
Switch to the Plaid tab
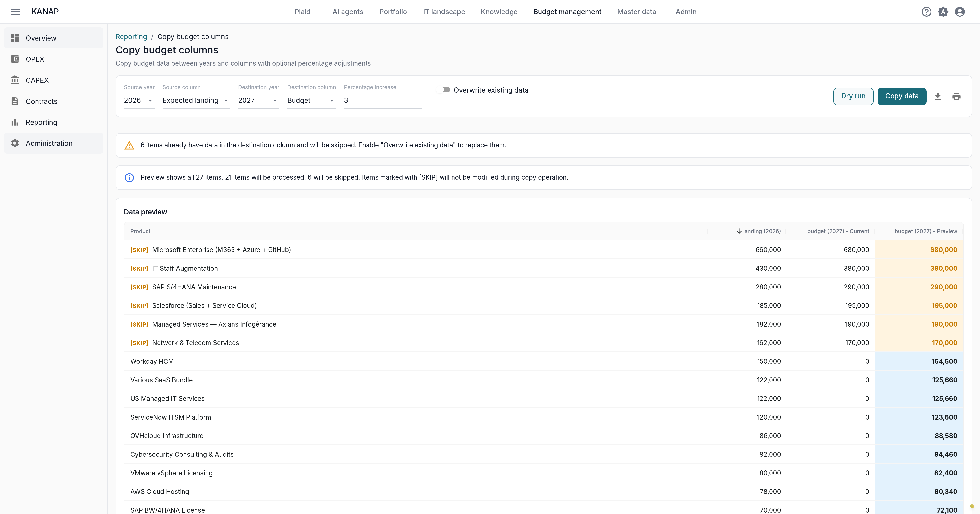[302, 12]
